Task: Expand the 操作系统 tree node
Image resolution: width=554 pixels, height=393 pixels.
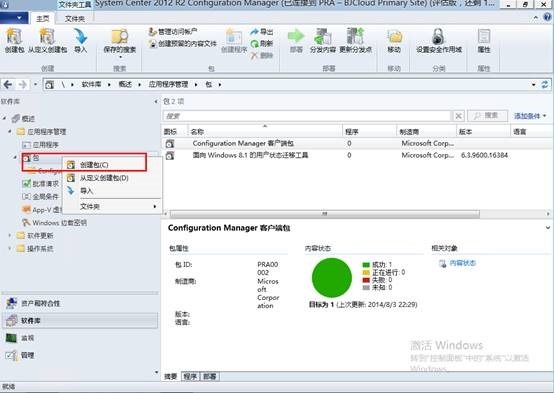Action: [x=10, y=248]
